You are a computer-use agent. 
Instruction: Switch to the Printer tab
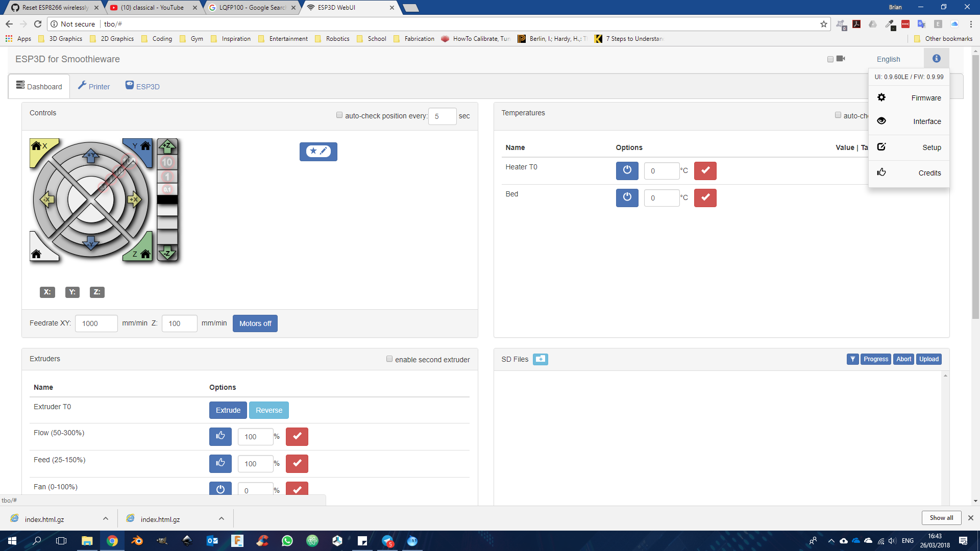pos(94,86)
